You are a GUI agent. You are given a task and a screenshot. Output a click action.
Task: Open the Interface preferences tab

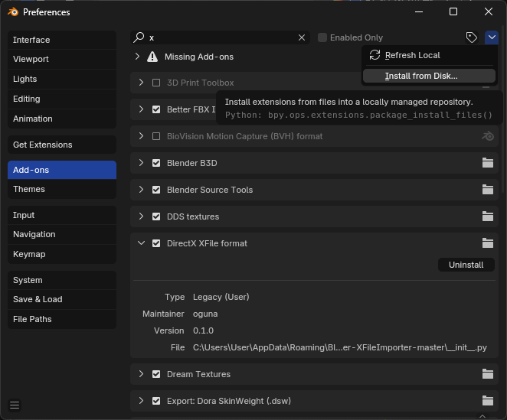[x=62, y=40]
